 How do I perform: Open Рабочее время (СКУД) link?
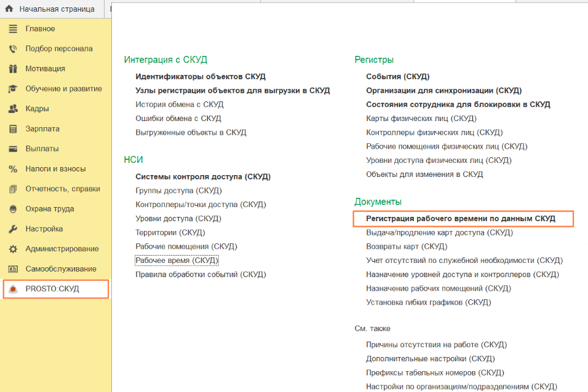click(x=177, y=261)
